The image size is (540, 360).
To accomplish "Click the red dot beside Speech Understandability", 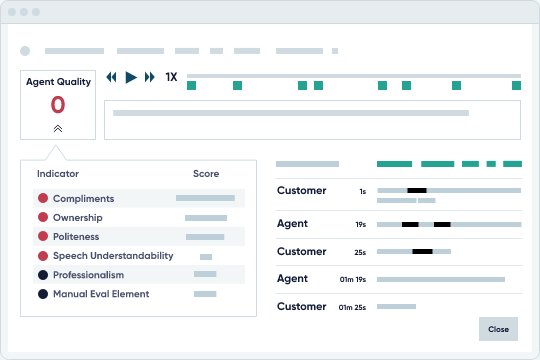I will coord(43,256).
